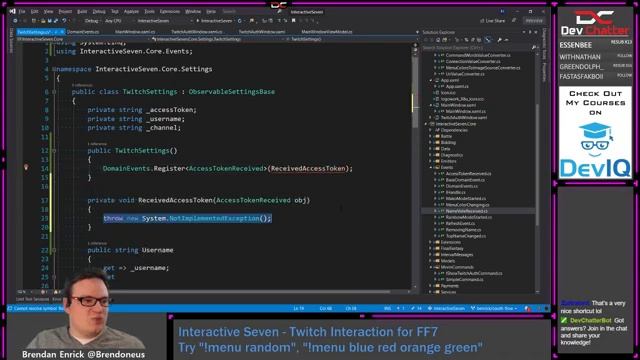640x360 pixels.
Task: Click the InteractiveSeven repository status bar item
Action: [446, 309]
